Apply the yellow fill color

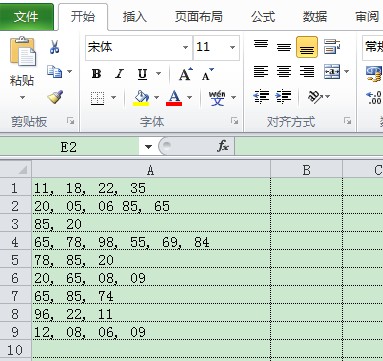pos(141,98)
